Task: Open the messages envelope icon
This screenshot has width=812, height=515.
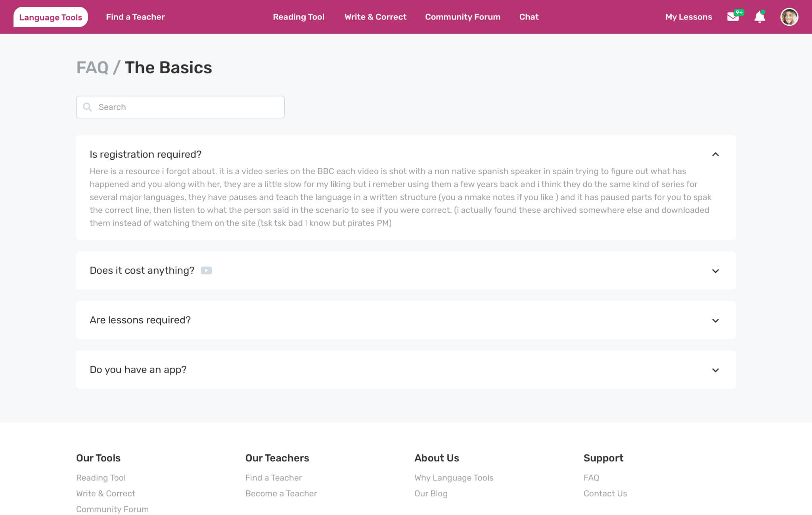Action: (x=733, y=17)
